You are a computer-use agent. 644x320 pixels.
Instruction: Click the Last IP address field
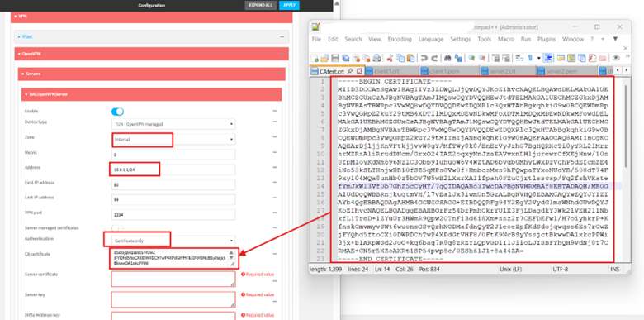(173, 199)
